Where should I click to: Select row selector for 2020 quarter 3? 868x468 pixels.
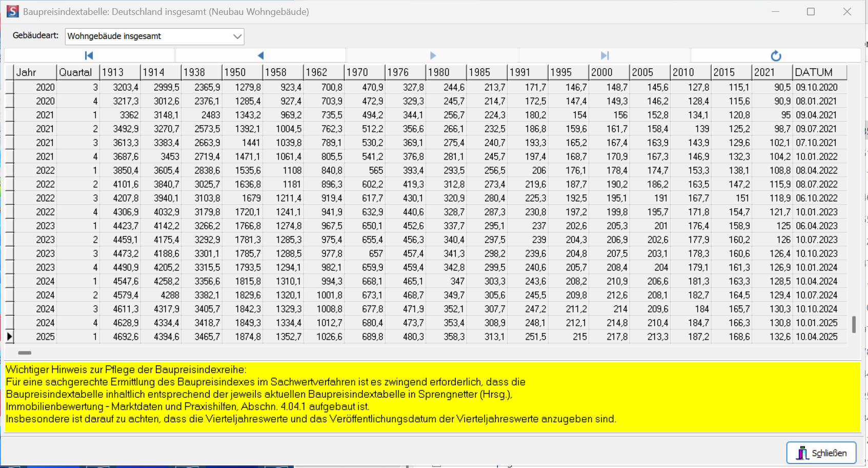[9, 87]
